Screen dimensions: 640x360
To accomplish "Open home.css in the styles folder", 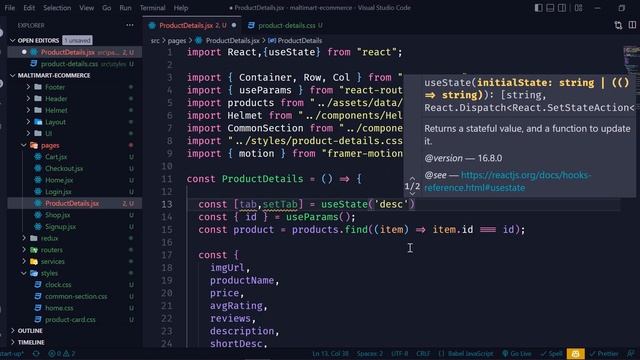I will click(x=59, y=308).
